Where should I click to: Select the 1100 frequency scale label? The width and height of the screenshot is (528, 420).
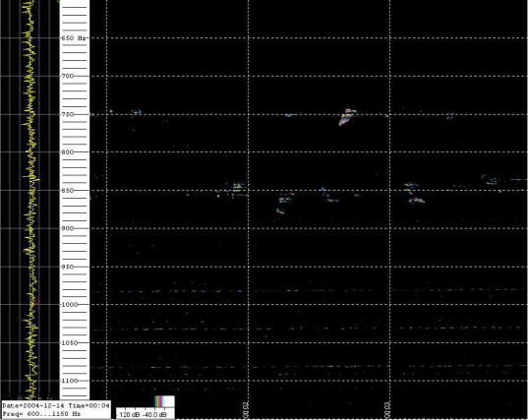click(69, 381)
